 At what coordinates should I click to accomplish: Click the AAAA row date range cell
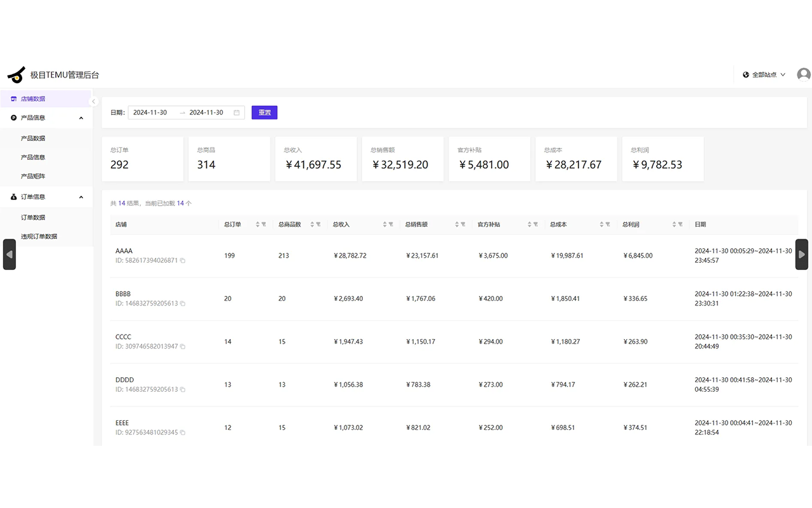tap(743, 256)
